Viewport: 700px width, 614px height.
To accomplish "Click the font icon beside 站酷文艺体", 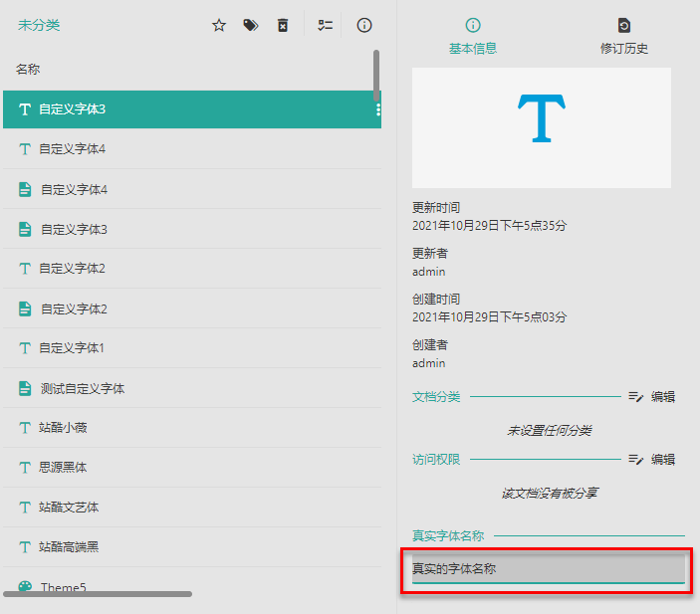I will pos(25,508).
